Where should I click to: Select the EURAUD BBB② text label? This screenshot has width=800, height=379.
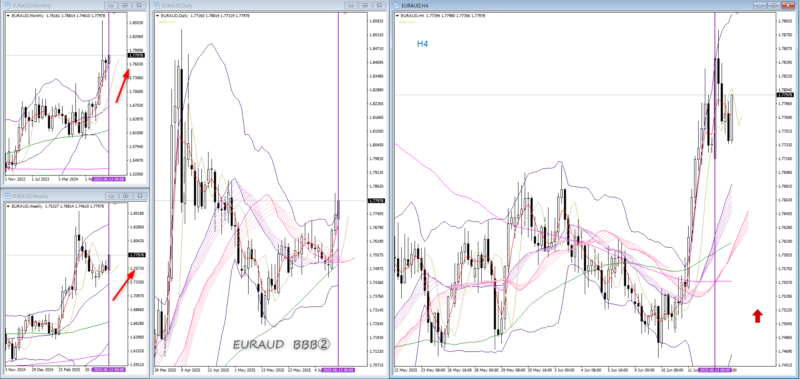pyautogui.click(x=282, y=345)
